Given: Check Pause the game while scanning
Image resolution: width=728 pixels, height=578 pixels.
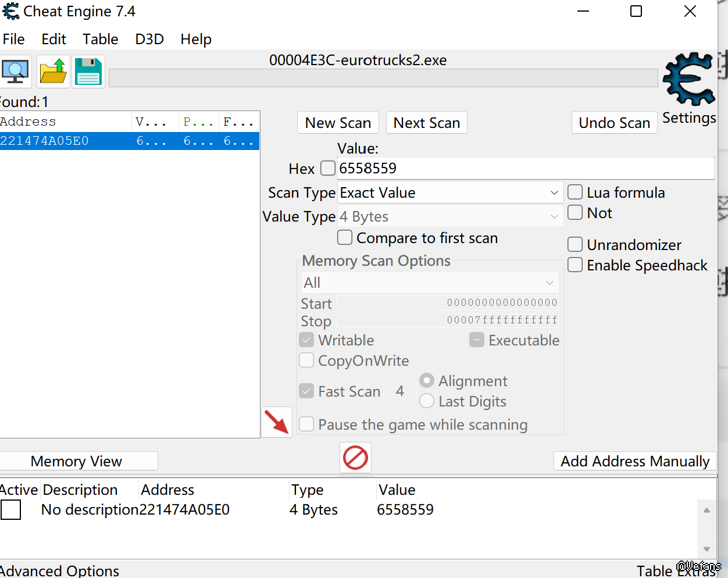Looking at the screenshot, I should pos(306,424).
